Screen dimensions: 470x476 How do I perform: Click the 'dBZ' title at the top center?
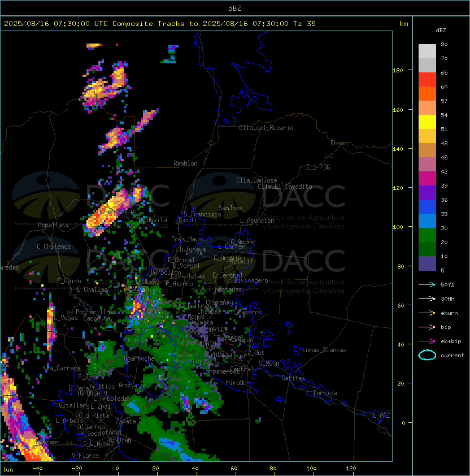tap(235, 8)
